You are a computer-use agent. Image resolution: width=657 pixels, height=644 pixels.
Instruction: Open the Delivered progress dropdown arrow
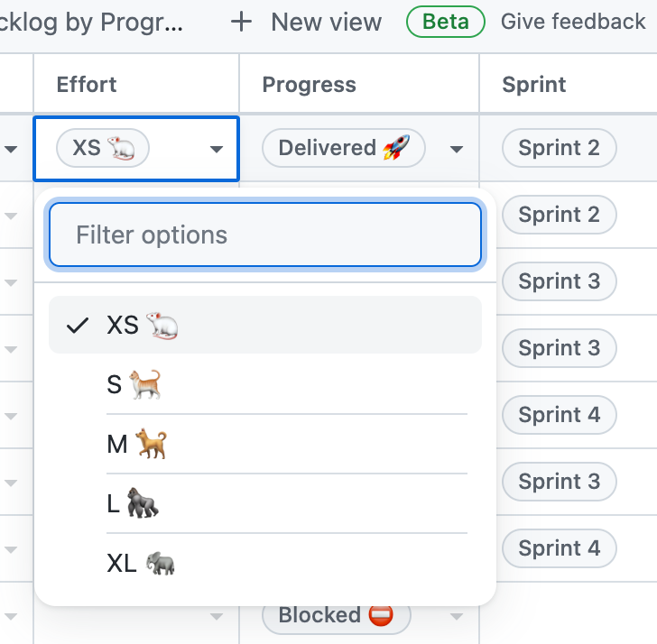457,149
